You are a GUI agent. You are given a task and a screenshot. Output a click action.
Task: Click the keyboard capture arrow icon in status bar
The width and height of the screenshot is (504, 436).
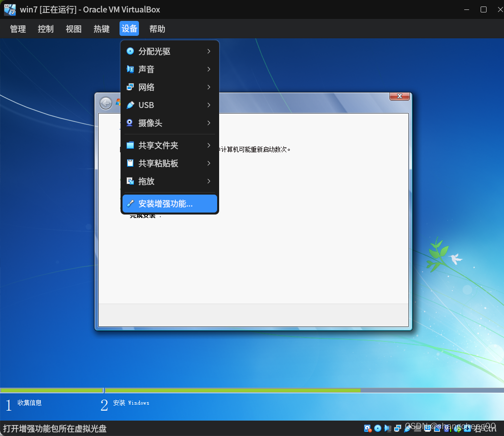(467, 429)
